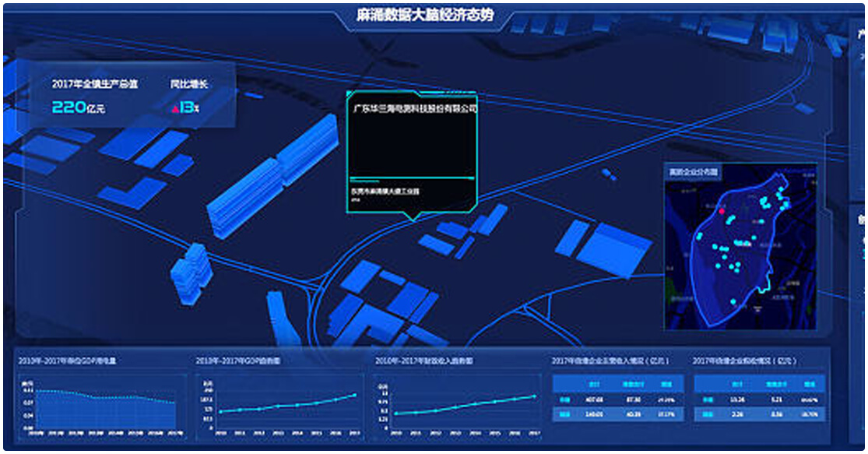868x454 pixels.
Task: Click the header row of enterprise tax table
Action: click(x=759, y=384)
